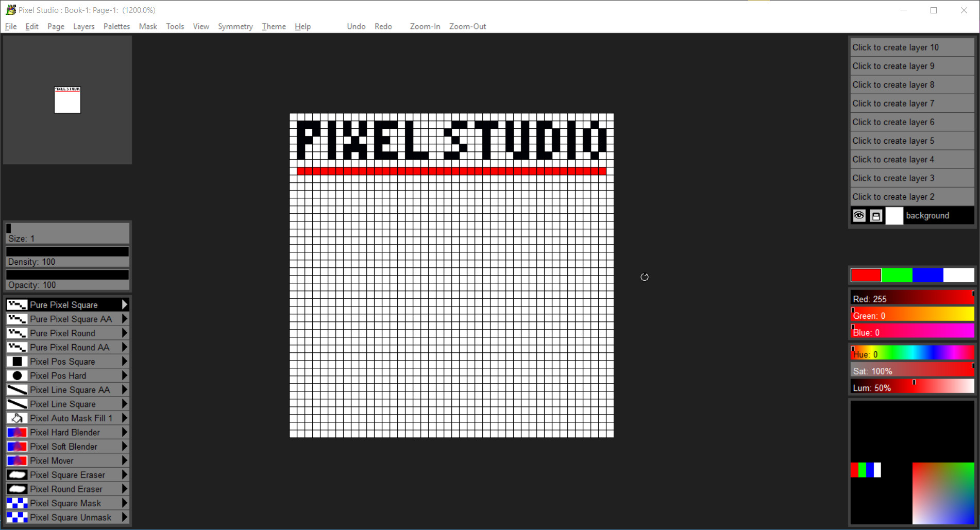980x530 pixels.
Task: Expand Pixel Mover options arrow
Action: (125, 460)
